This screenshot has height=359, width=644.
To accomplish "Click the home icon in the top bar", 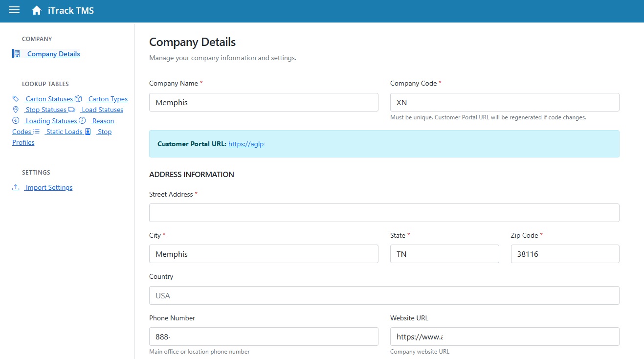I will [36, 10].
